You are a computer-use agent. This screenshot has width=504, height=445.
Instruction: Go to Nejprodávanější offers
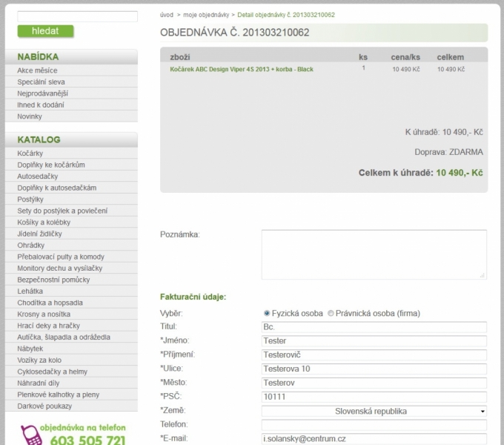pyautogui.click(x=42, y=93)
